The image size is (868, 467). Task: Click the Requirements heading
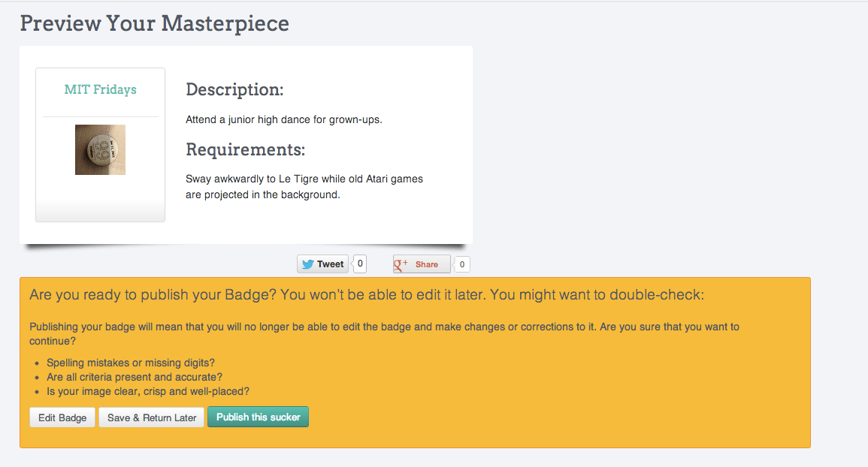pyautogui.click(x=245, y=149)
